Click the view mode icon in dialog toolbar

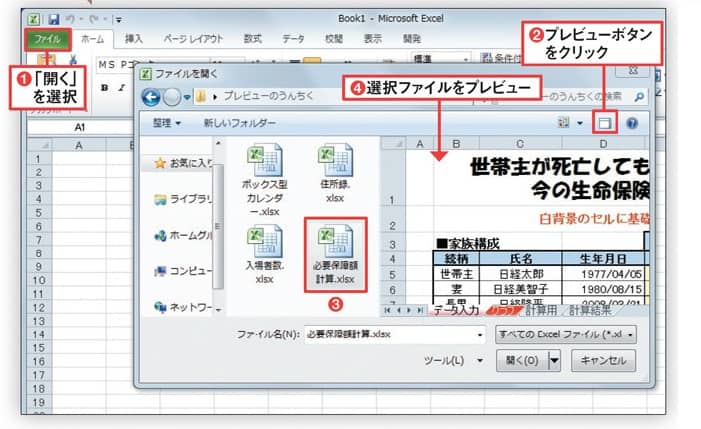(566, 122)
